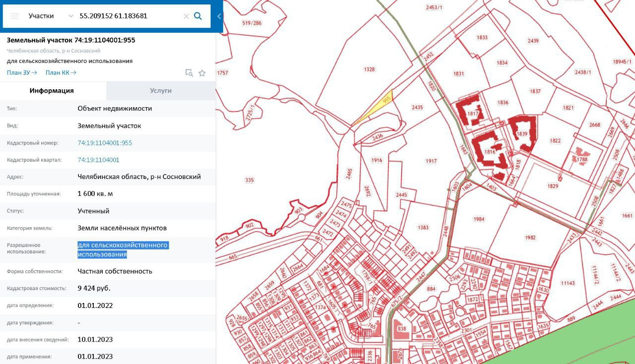This screenshot has height=364, width=635.
Task: Collapse the side panel with arrow
Action: tap(219, 16)
